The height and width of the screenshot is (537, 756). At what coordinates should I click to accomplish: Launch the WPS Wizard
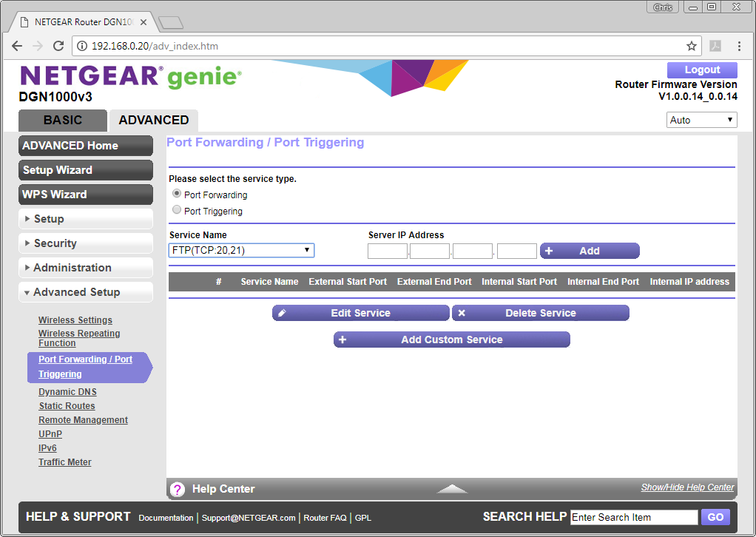[x=86, y=195]
